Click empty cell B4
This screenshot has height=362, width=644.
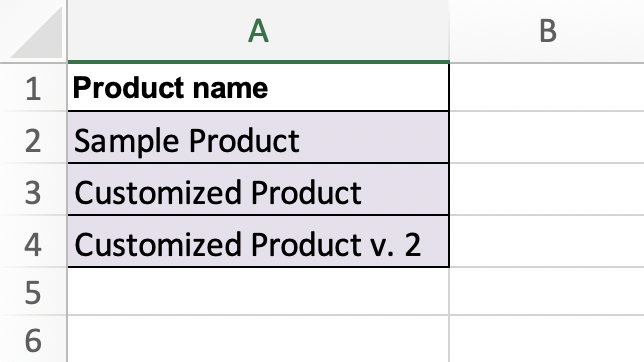(x=547, y=241)
